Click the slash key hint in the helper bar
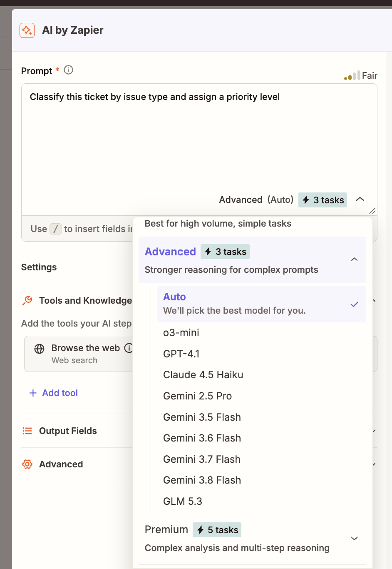The width and height of the screenshot is (392, 569). tap(56, 229)
